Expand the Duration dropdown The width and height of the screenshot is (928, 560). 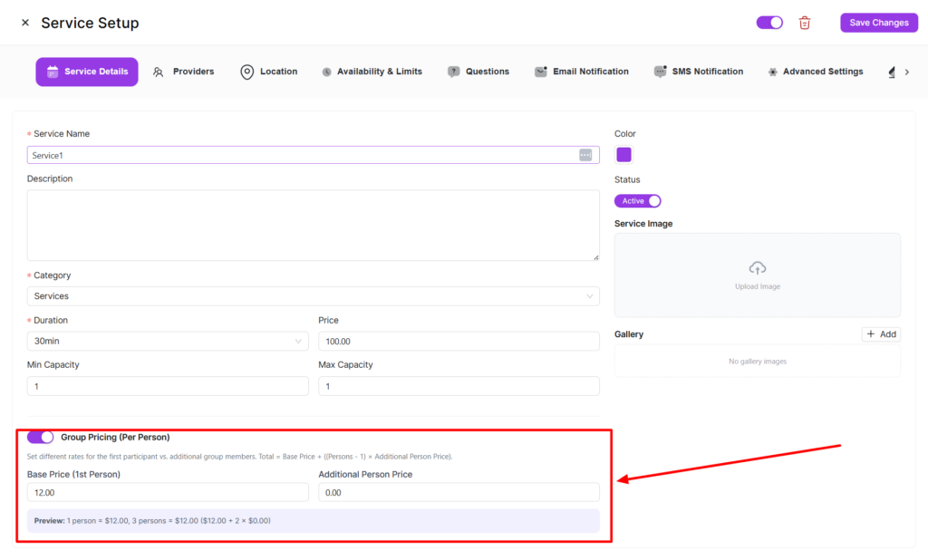pos(168,341)
